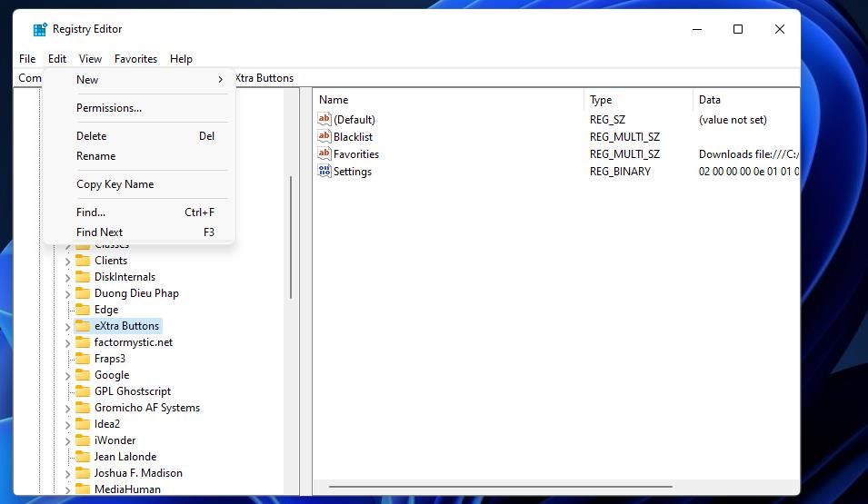Click the Idea2 folder icon
The image size is (868, 504).
click(x=83, y=424)
